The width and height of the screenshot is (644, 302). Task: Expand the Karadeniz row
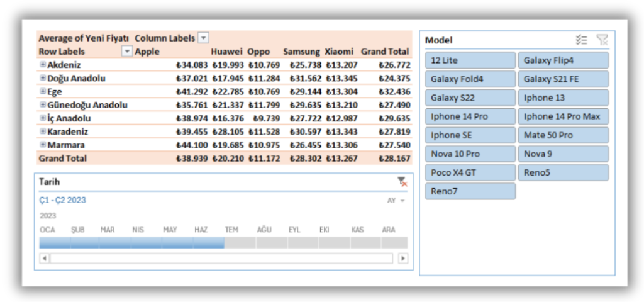43,131
